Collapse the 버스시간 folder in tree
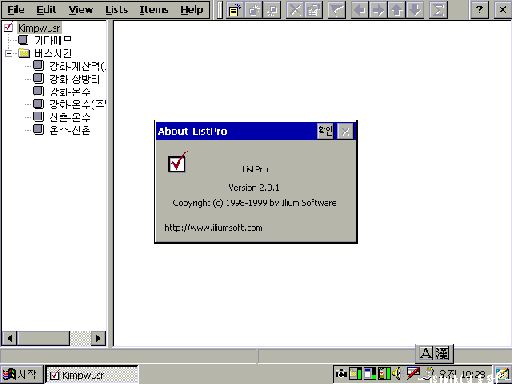 click(9, 53)
